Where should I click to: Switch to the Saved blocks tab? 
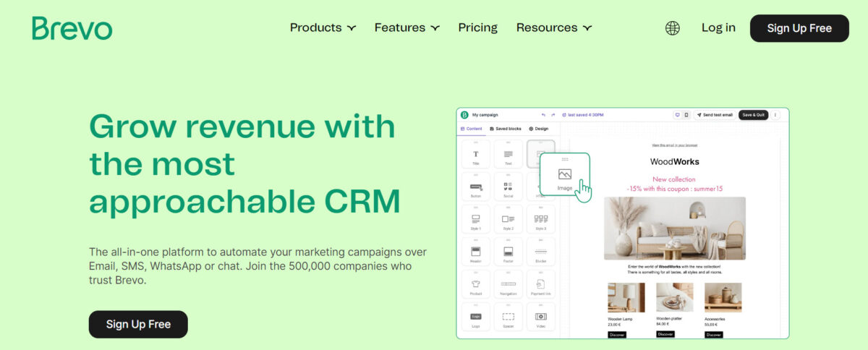point(506,129)
